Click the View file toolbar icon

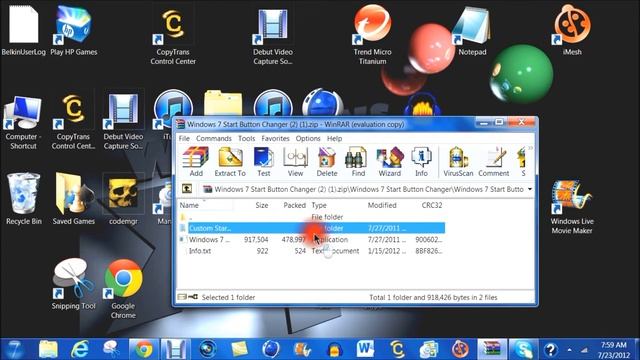coord(295,162)
